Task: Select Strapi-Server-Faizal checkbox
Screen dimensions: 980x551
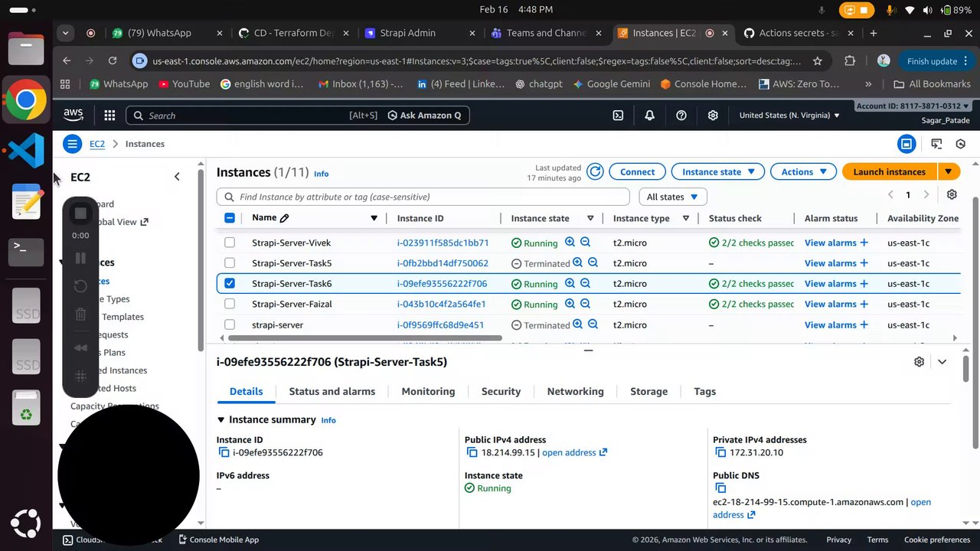Action: 230,304
